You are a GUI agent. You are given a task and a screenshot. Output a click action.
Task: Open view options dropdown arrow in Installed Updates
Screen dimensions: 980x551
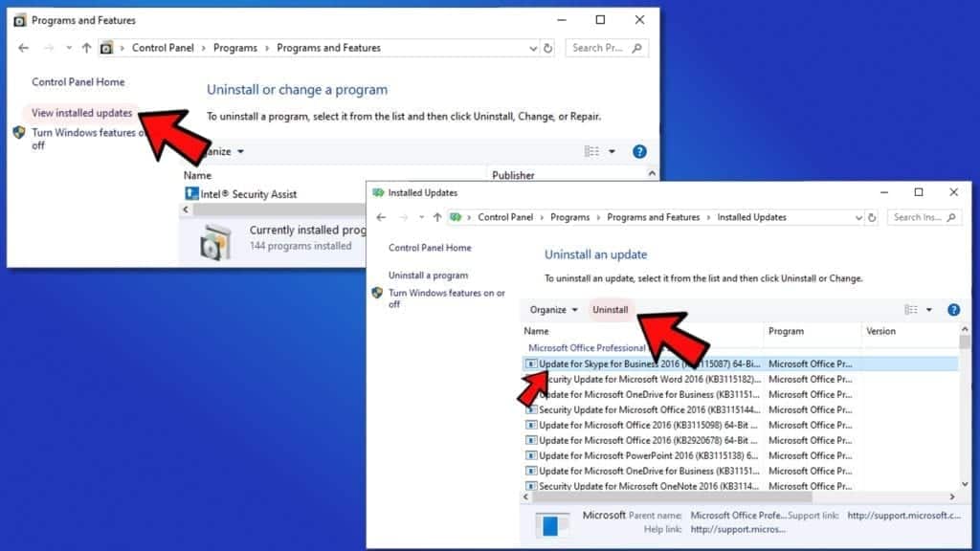(x=929, y=310)
